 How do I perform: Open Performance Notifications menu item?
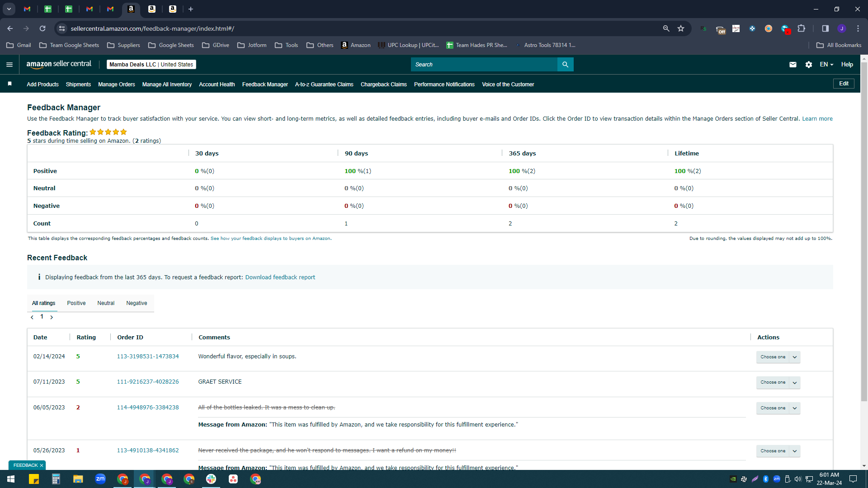[444, 84]
